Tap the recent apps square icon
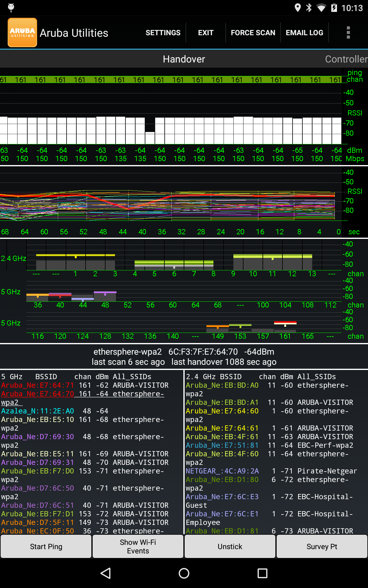Viewport: 368px width, 588px height. pos(263,573)
